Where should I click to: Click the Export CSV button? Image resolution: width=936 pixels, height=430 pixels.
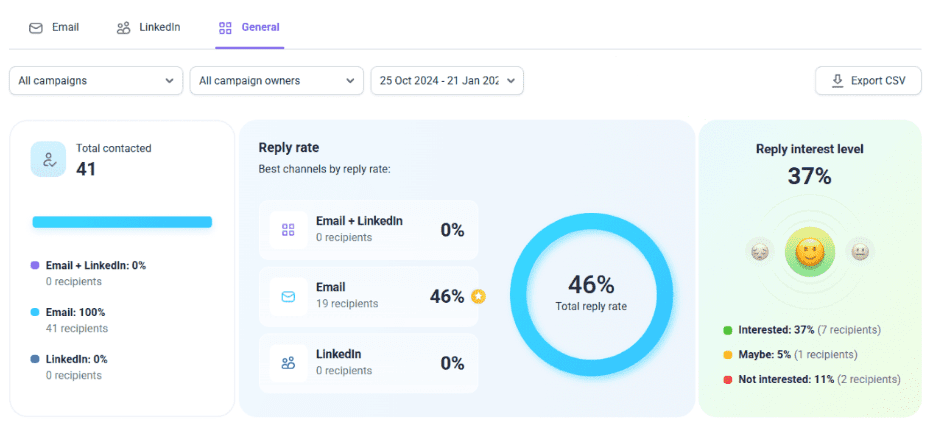click(x=868, y=81)
